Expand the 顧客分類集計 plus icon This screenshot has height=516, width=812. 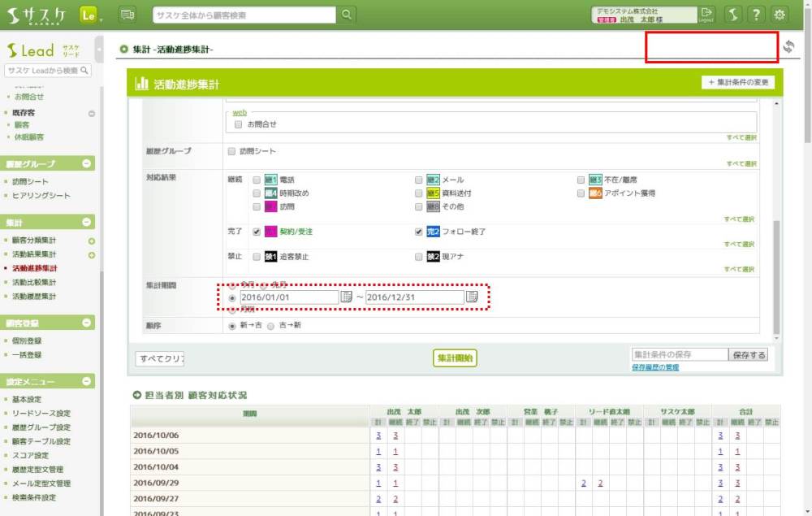[x=92, y=241]
